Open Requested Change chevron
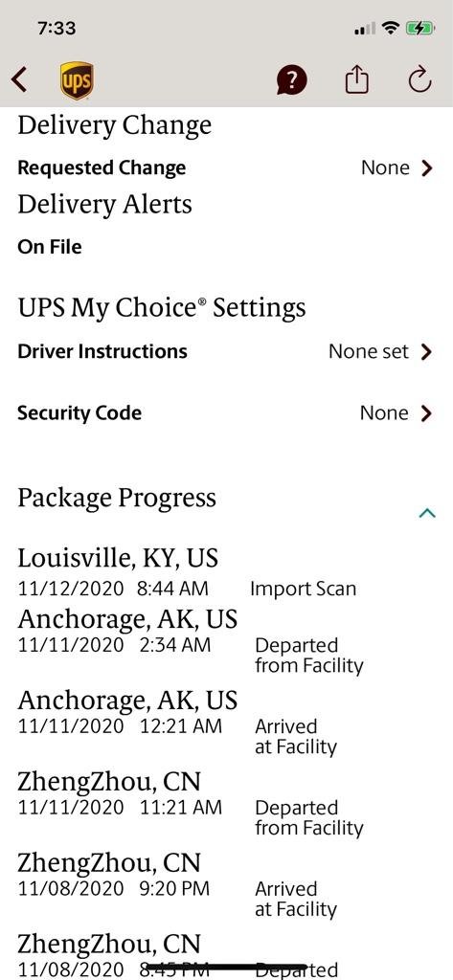This screenshot has width=453, height=980. click(427, 168)
